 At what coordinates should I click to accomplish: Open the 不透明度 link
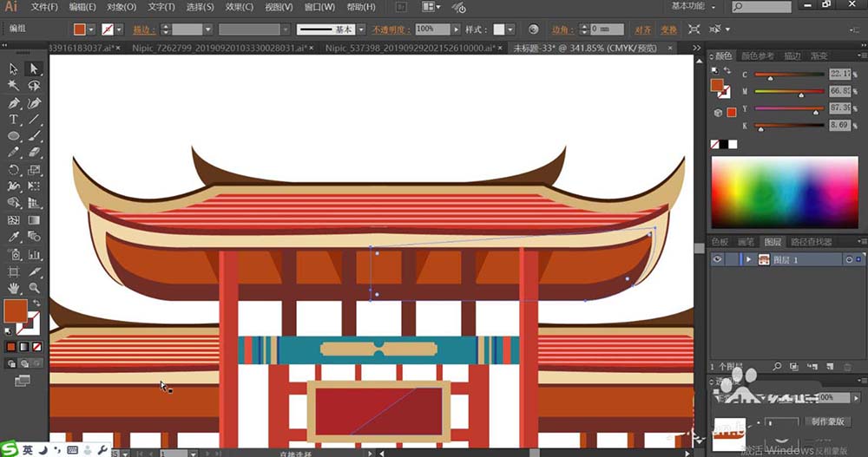[x=391, y=29]
